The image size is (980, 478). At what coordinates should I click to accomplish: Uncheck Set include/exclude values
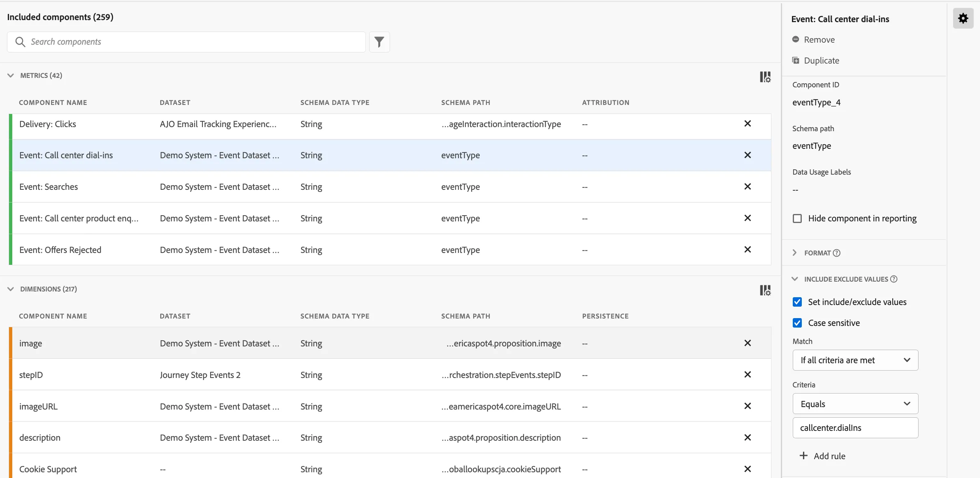click(797, 302)
